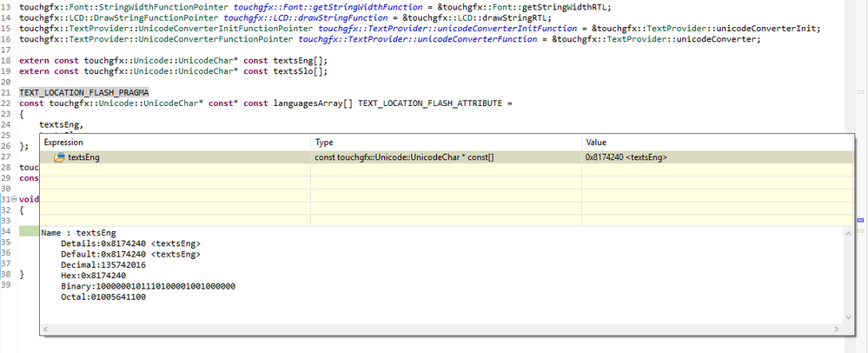Click 'languagesArray[]' in line 22
The width and height of the screenshot is (868, 353).
point(314,103)
